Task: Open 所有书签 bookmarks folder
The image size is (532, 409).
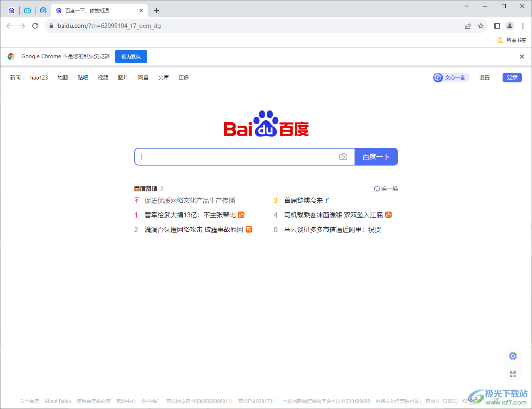Action: coord(512,40)
